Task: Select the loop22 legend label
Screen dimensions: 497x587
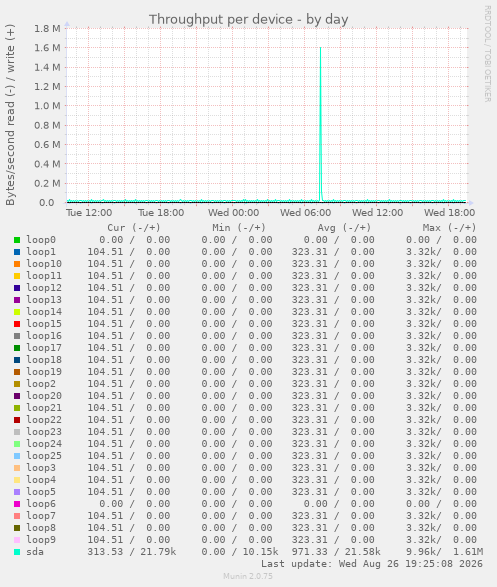Action: tap(44, 420)
